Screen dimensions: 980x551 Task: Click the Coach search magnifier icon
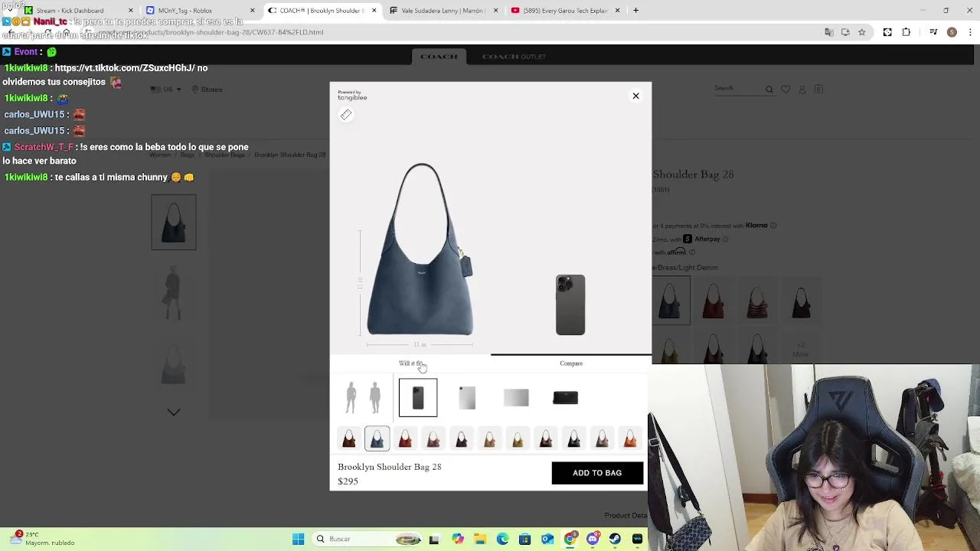click(x=769, y=90)
